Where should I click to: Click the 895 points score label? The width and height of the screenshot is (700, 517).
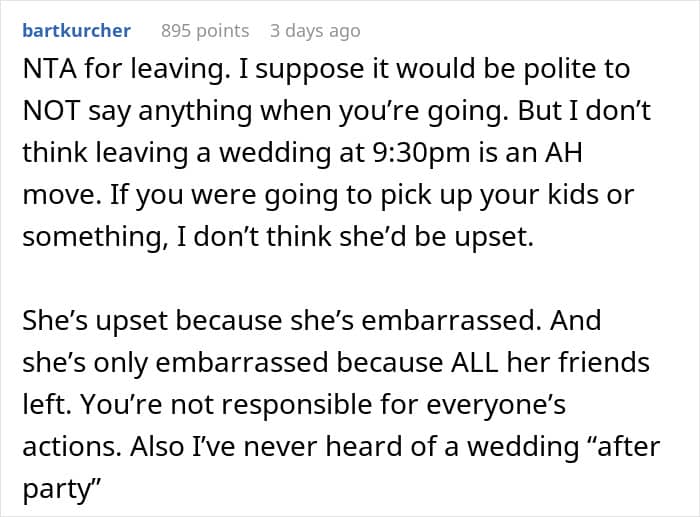[x=205, y=31]
